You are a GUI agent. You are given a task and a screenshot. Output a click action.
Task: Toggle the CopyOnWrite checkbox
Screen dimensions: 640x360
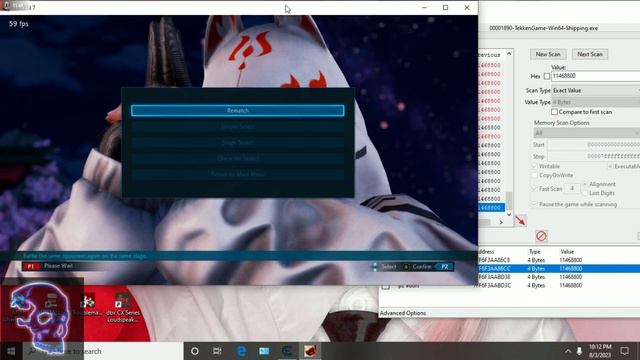coord(534,176)
